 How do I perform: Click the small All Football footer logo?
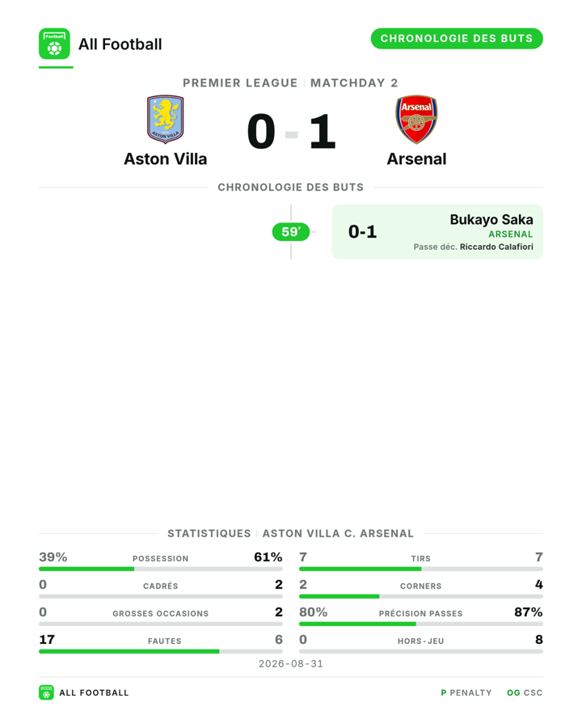pyautogui.click(x=46, y=692)
